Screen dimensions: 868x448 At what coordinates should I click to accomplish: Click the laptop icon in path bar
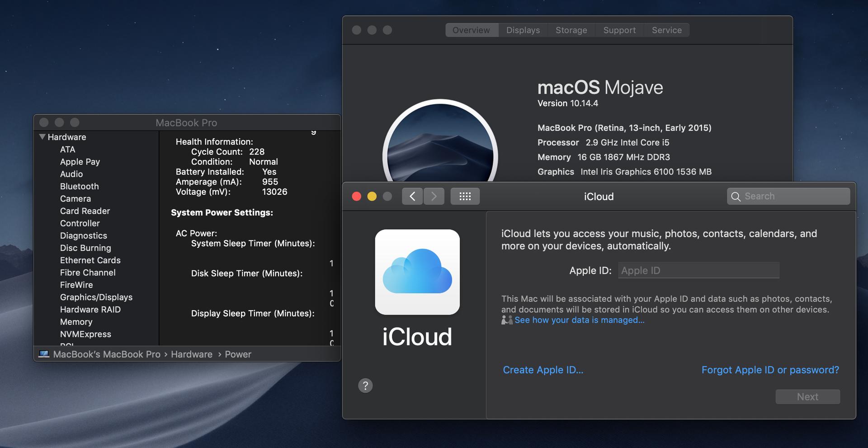coord(44,354)
